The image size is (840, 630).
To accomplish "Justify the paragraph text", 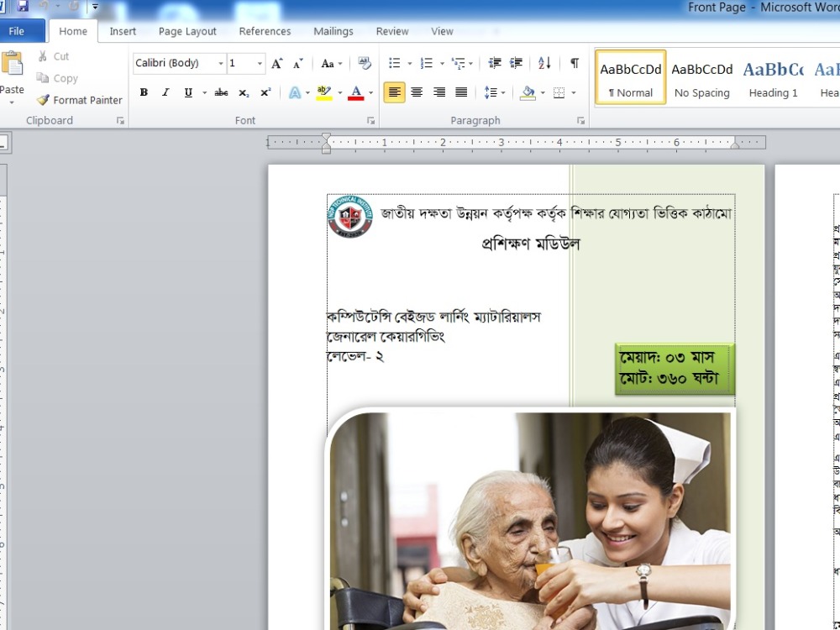I will pos(460,92).
